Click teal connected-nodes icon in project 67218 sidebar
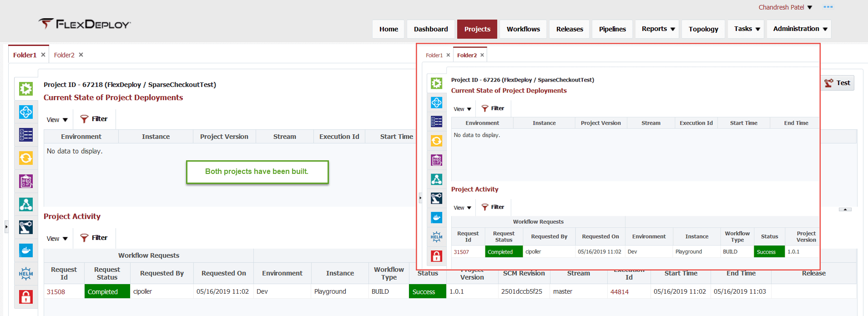The height and width of the screenshot is (316, 868). tap(26, 204)
